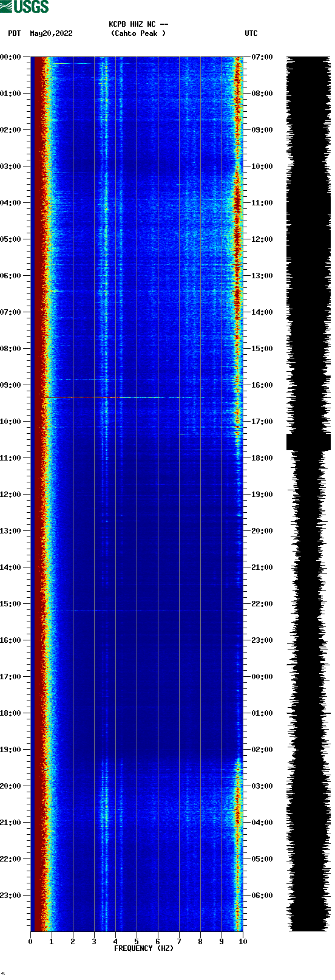Select 01:00 on the UTC time axis
Screen dimensions: 335x980
pyautogui.click(x=262, y=713)
